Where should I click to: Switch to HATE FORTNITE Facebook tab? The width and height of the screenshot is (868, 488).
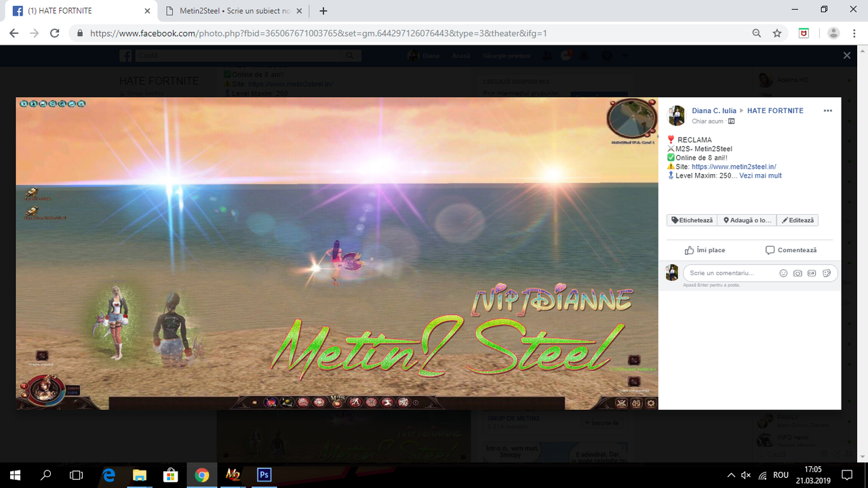(x=79, y=11)
